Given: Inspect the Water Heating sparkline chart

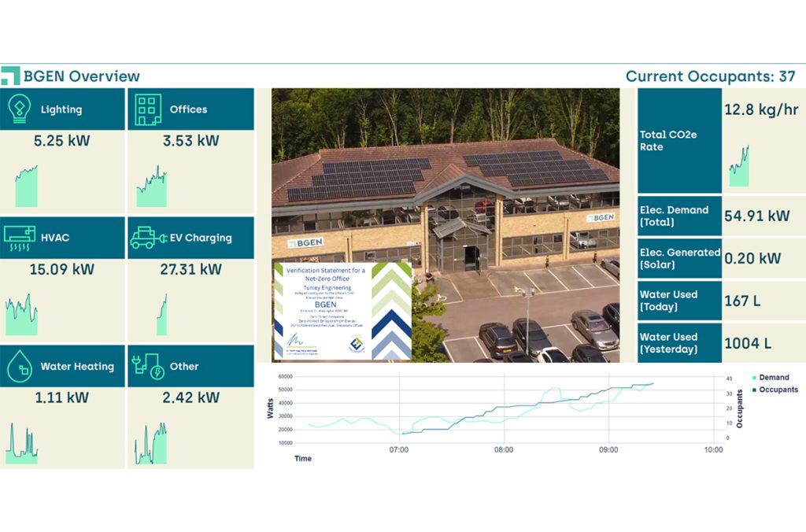Looking at the screenshot, I should (21, 443).
